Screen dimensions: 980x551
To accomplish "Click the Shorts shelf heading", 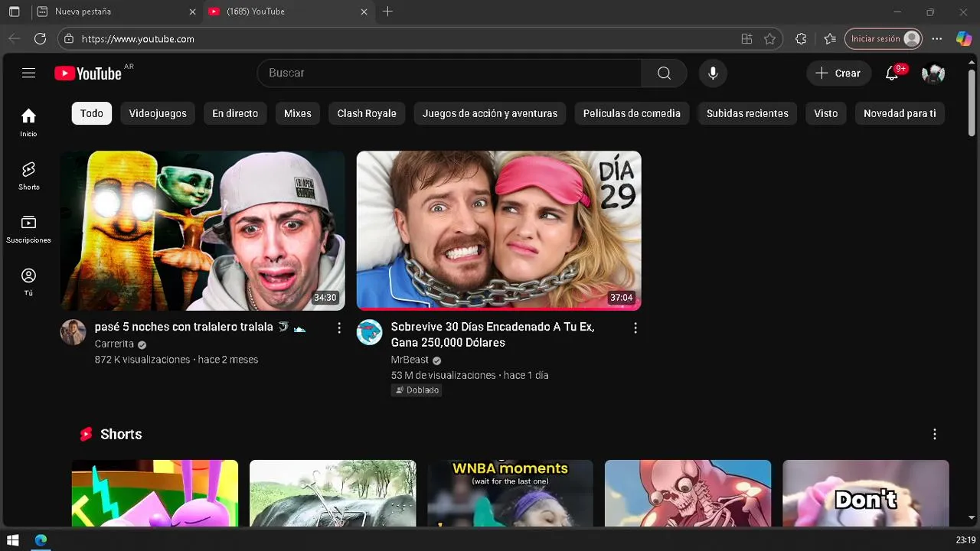I will [x=121, y=434].
